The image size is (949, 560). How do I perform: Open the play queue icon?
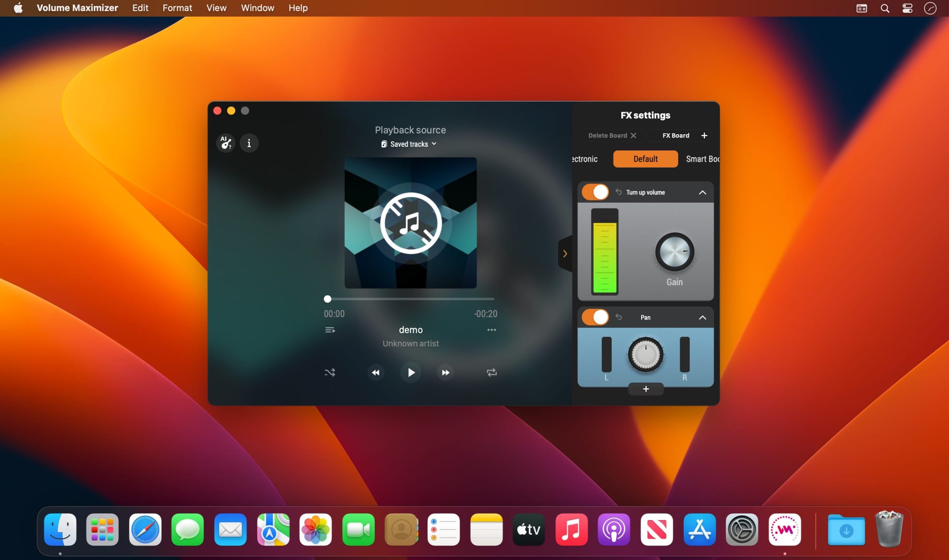point(330,329)
